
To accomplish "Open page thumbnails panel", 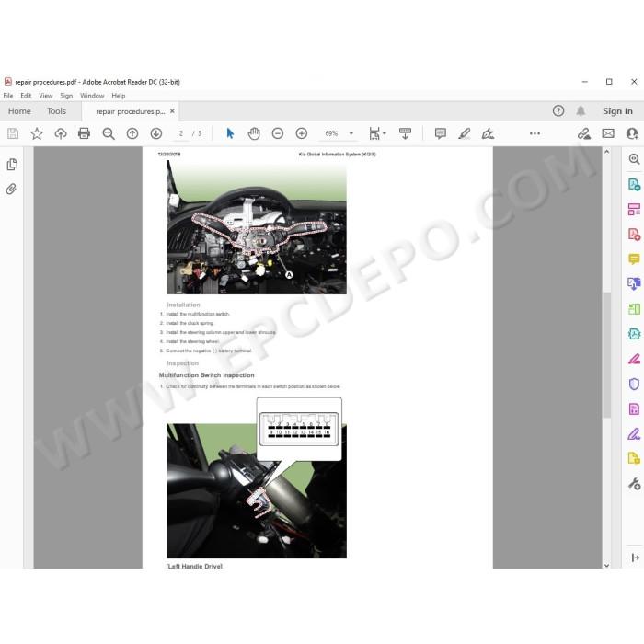I will pos(12,165).
